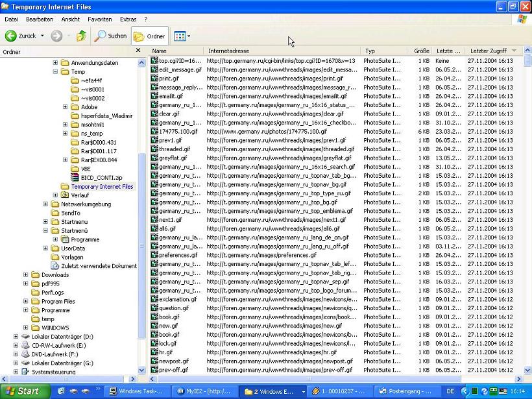Expand the Rar$EX00.844 folder node
This screenshot has height=399, width=532.
point(65,160)
